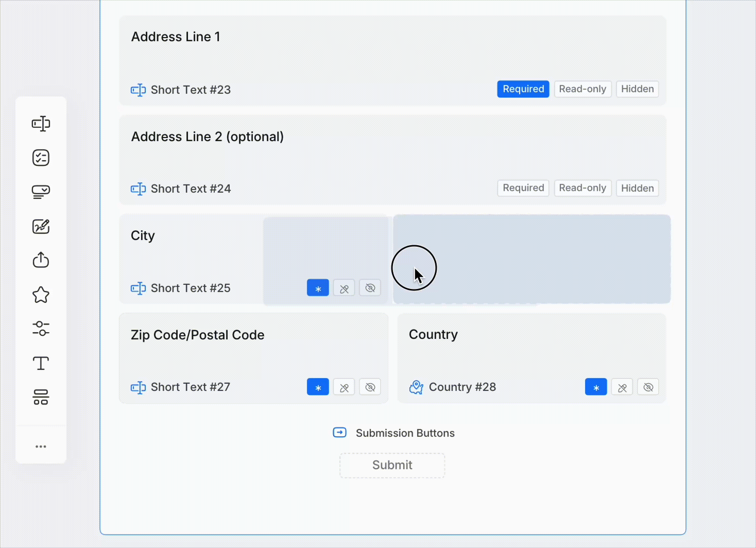Toggle required asterisk on City field

click(x=318, y=288)
